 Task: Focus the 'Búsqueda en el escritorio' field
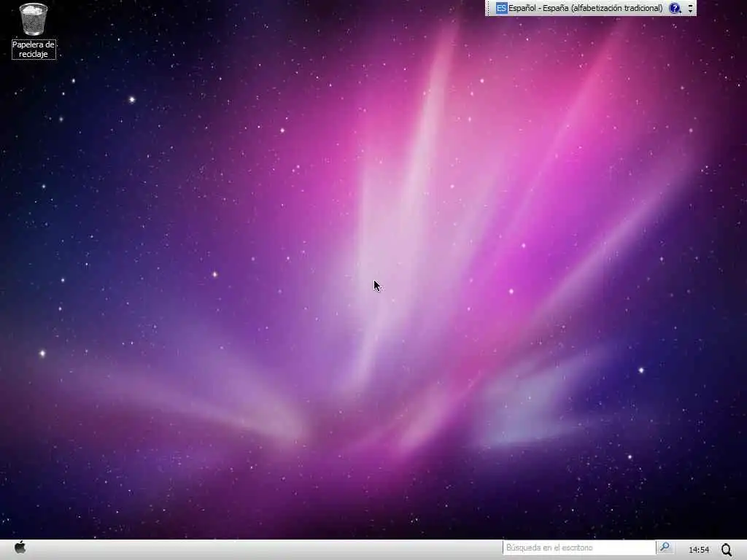tap(579, 548)
